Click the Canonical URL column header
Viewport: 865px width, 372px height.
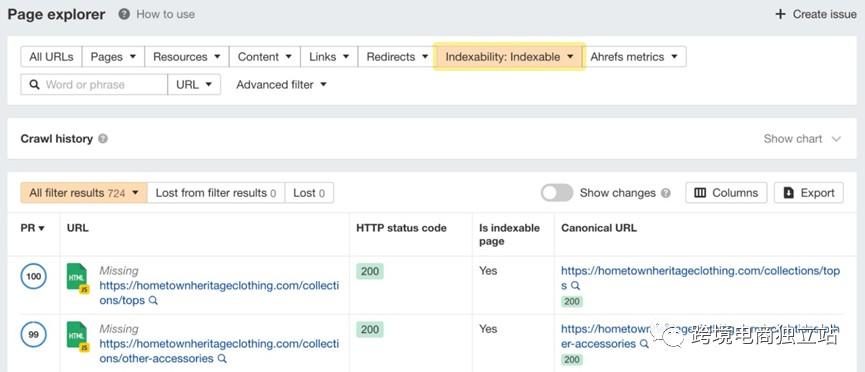599,228
